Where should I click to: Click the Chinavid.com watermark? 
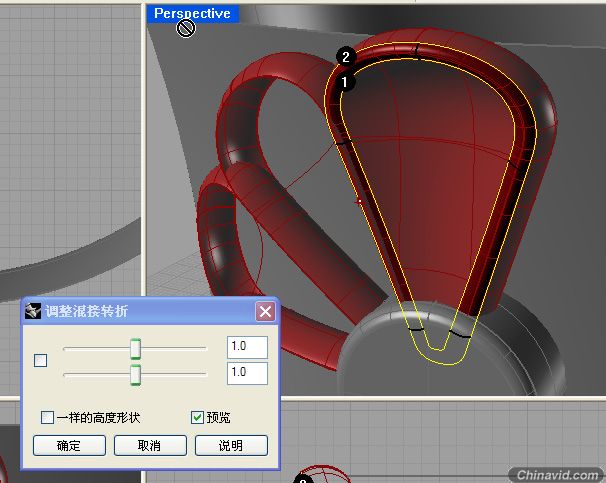click(557, 474)
